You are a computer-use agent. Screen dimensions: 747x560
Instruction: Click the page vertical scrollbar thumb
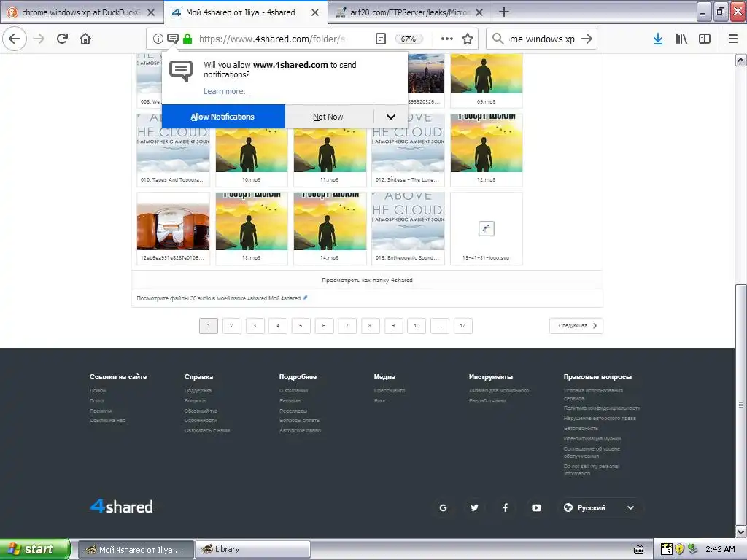tap(740, 404)
